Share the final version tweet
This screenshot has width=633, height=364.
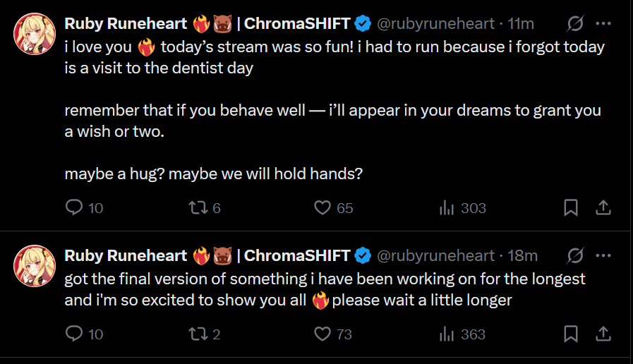click(x=603, y=334)
